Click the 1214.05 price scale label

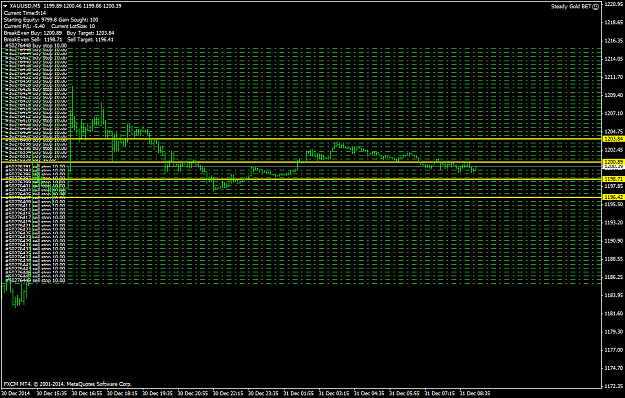coord(614,59)
